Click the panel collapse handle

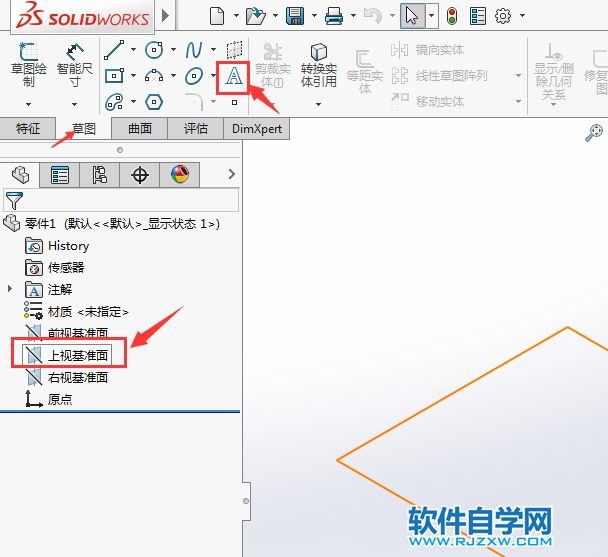coord(246,501)
